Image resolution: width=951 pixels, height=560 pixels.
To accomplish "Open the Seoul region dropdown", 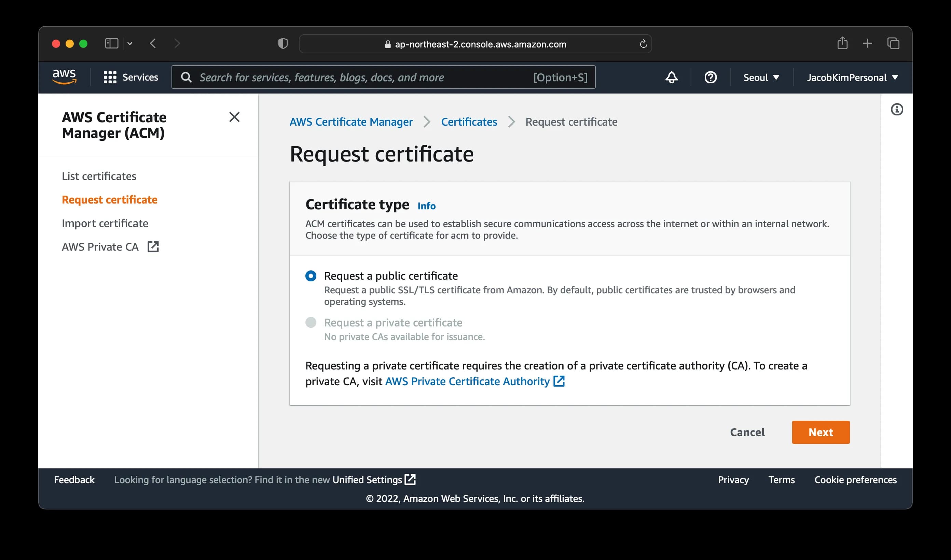I will 761,77.
